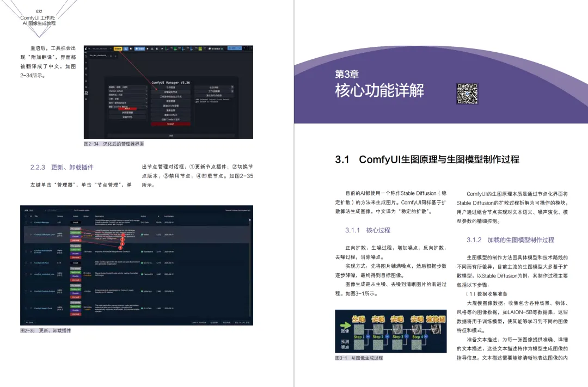Screen dimensions: 588x387
Task: Click the line starting 大规模图像数据：收集包含
Action: [517, 303]
